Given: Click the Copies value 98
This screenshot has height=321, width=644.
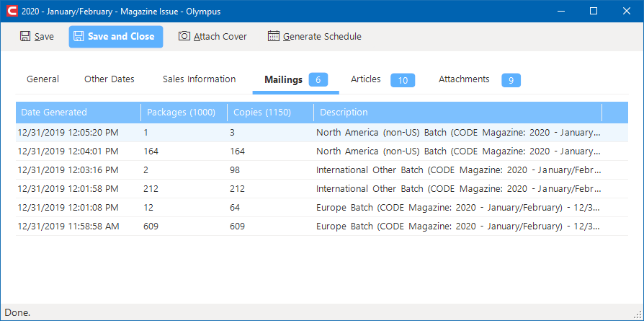Looking at the screenshot, I should tap(235, 170).
